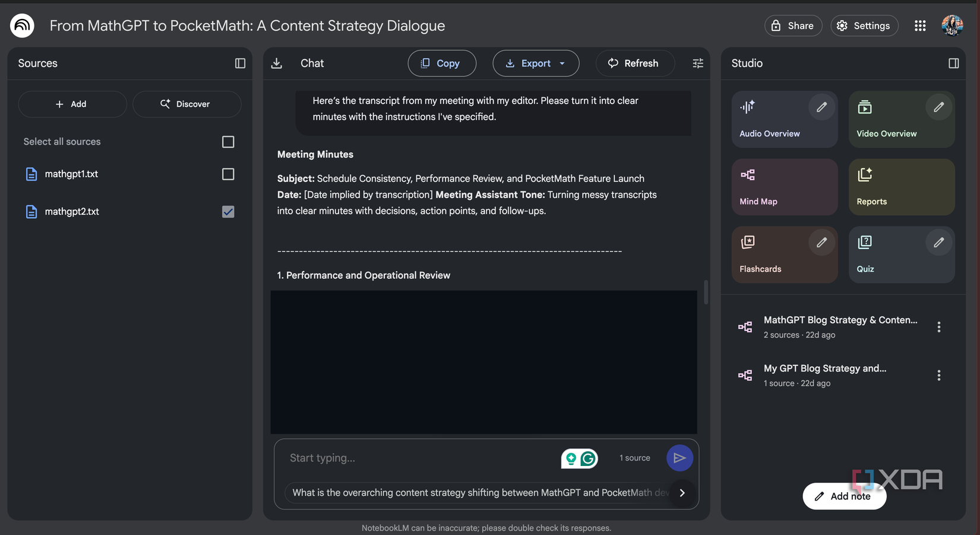Click the download icon beside Chat

click(277, 64)
